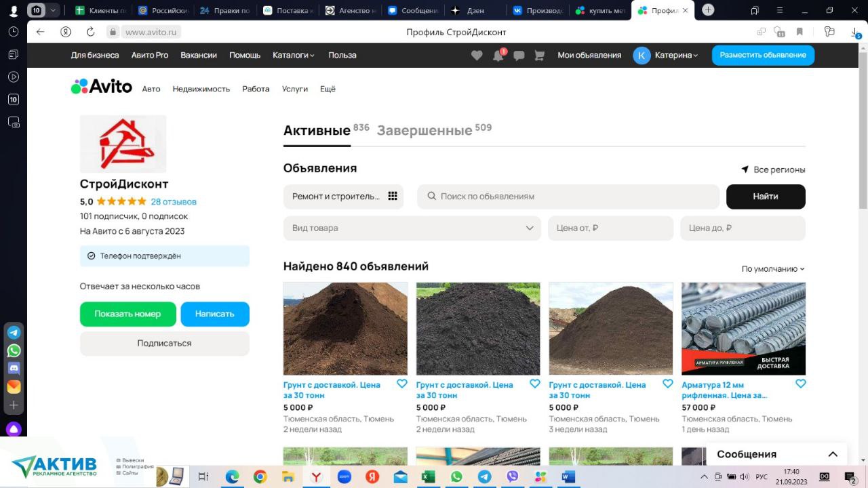
Task: Open Excel from the Windows taskbar
Action: (428, 477)
